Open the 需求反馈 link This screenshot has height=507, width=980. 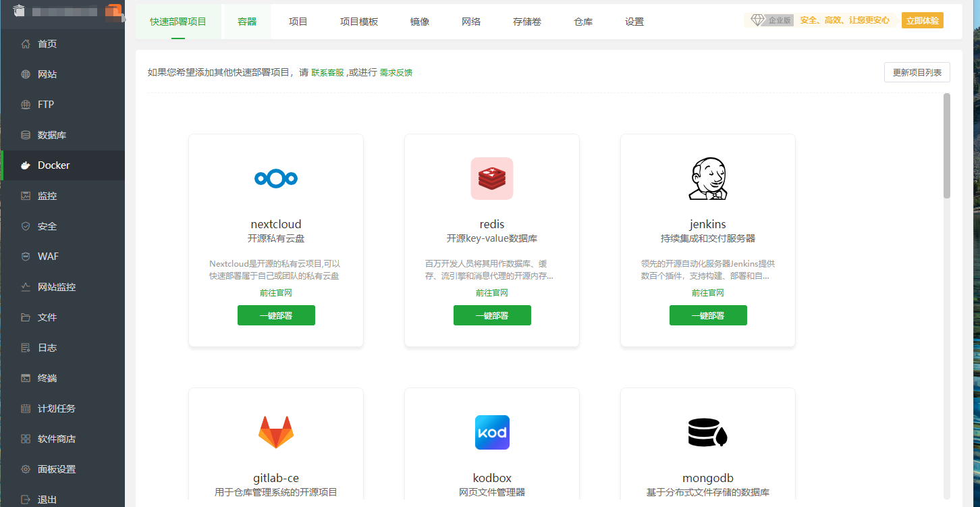point(396,72)
